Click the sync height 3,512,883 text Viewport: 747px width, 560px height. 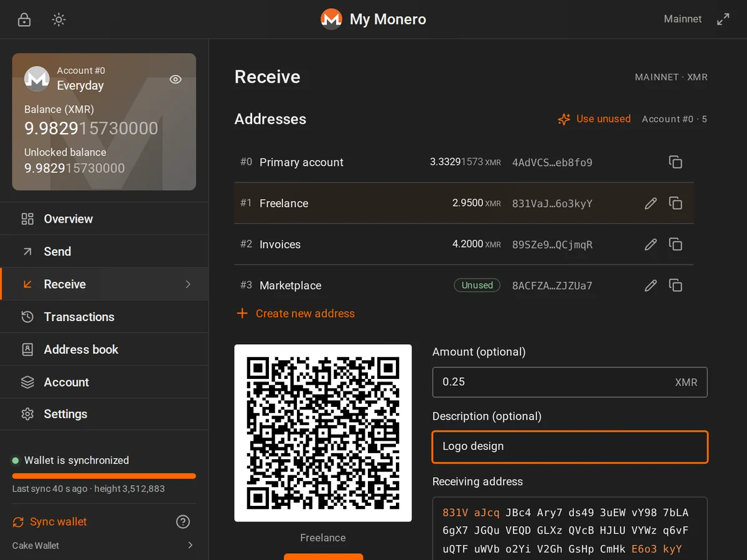click(129, 489)
